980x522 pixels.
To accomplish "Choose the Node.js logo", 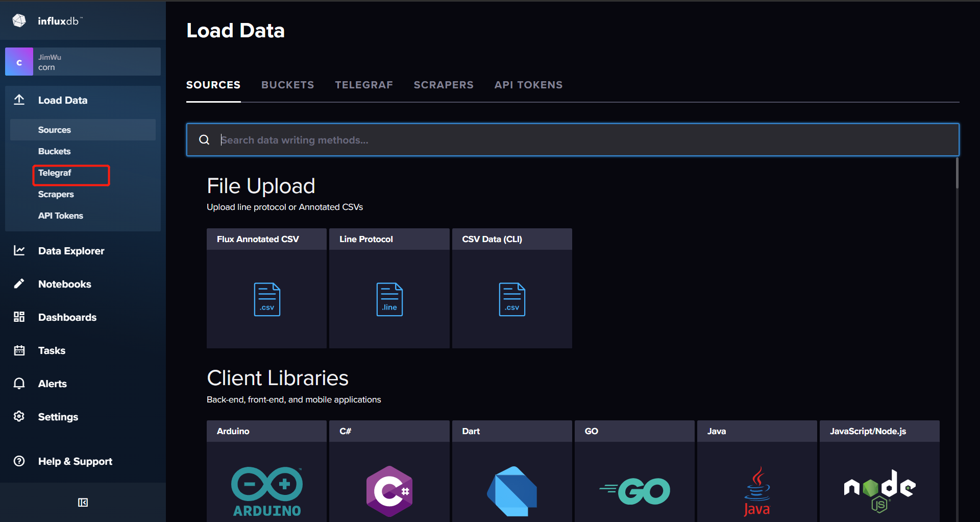I will tap(879, 491).
